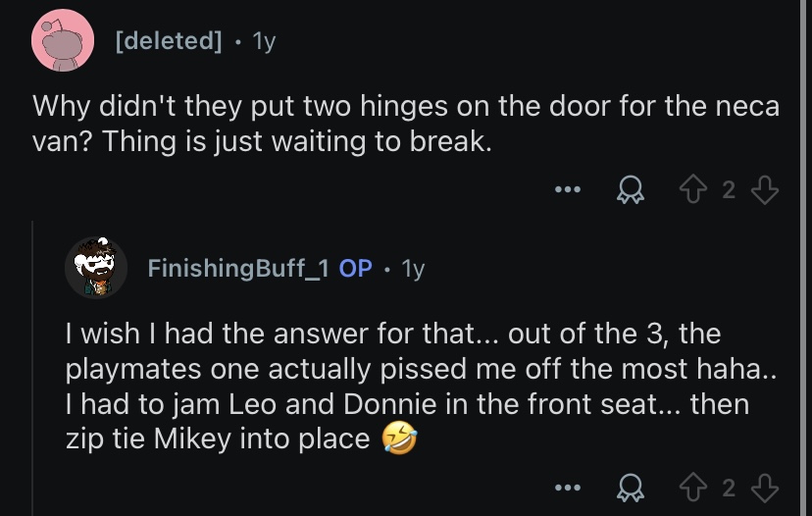
Task: Give award to deleted user's comment
Action: tap(631, 189)
